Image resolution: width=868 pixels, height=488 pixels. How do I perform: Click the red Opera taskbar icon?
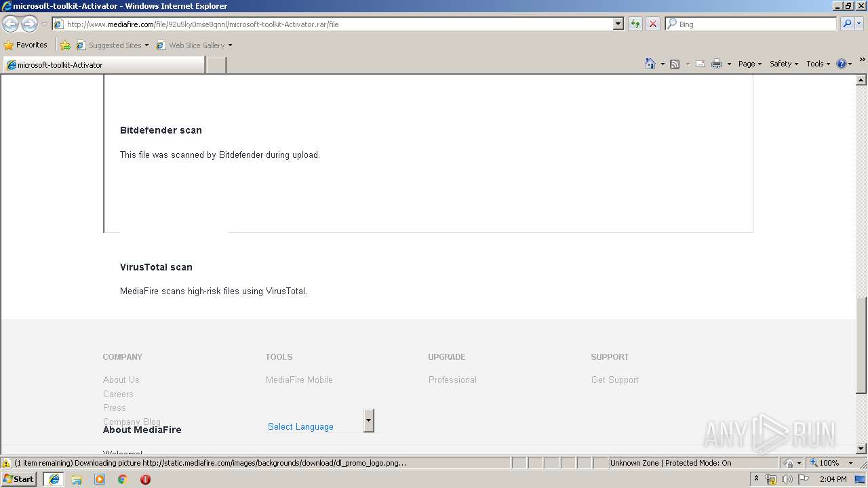(x=145, y=479)
